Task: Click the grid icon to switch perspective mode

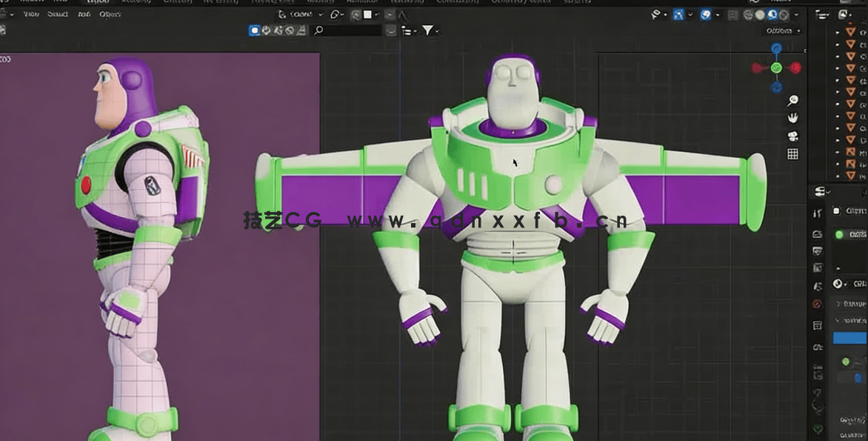Action: pos(793,153)
